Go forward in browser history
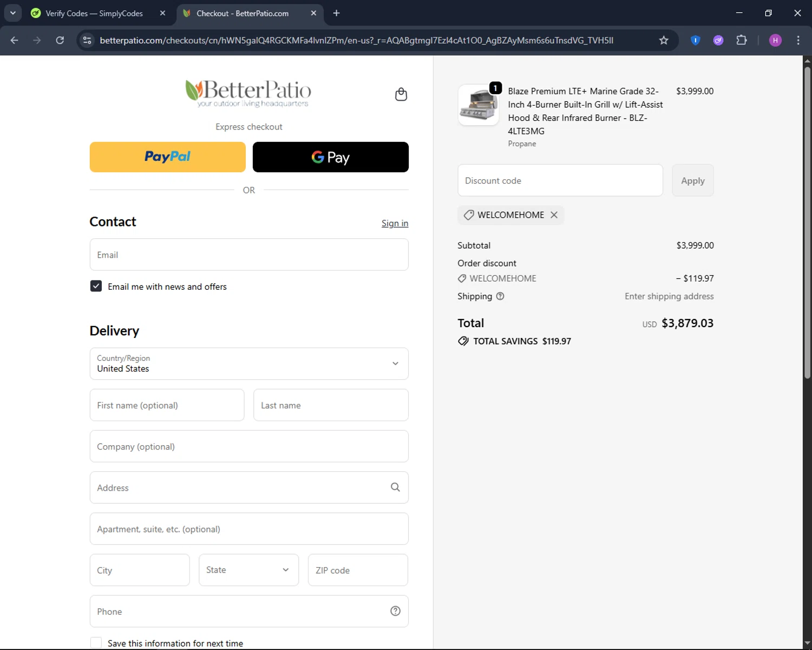 click(37, 40)
